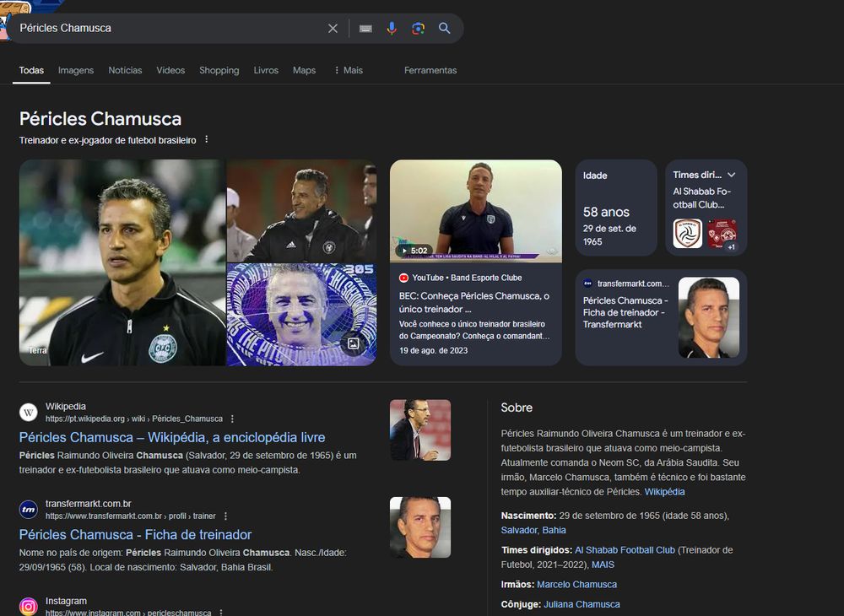Screen dimensions: 844x616
Task: Click the Sobre section heading
Action: pos(517,408)
